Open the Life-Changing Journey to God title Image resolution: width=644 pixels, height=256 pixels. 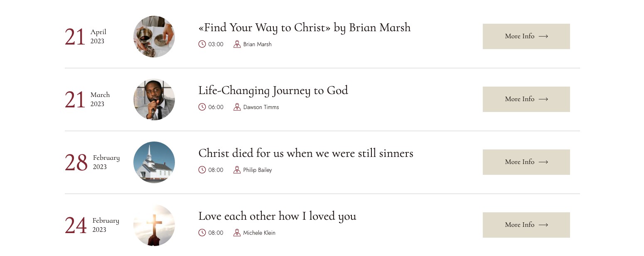click(273, 91)
